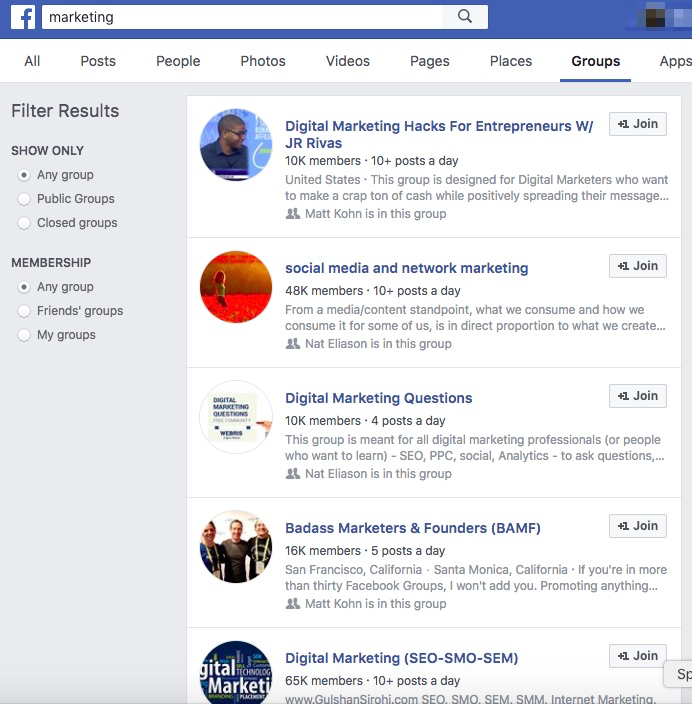Click the Facebook logo icon
This screenshot has width=692, height=704.
[23, 17]
